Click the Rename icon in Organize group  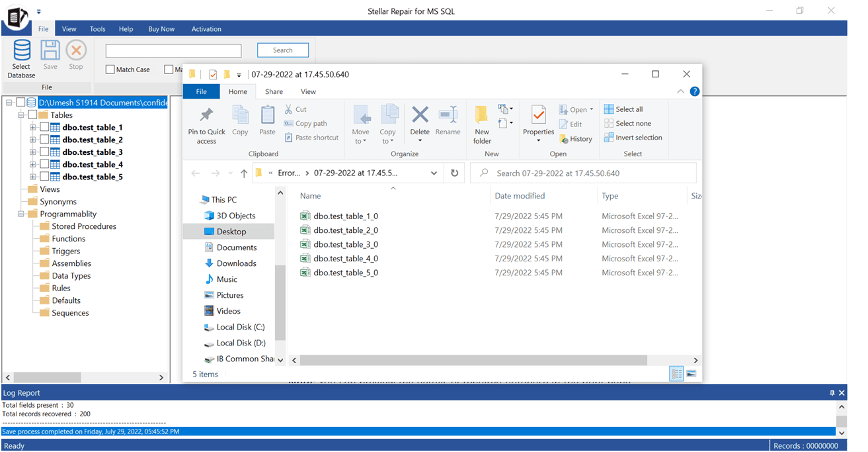point(448,114)
